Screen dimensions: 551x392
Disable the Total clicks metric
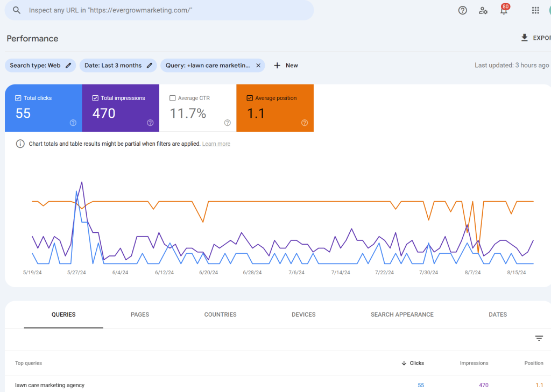17,98
